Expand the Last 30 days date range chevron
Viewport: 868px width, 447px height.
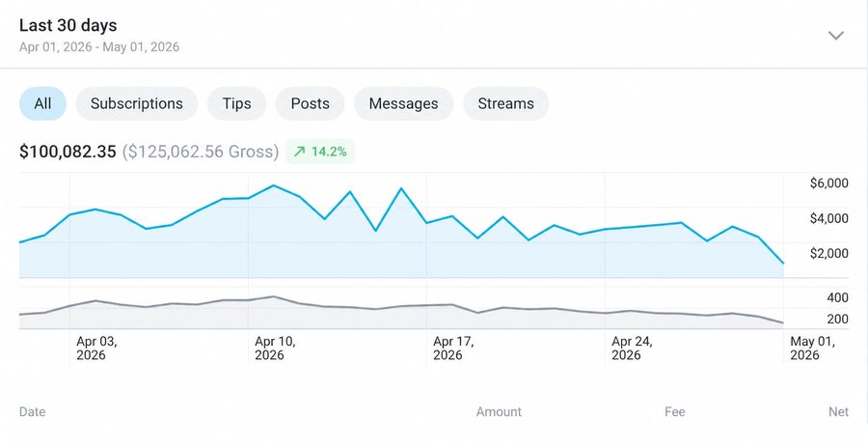pos(835,36)
